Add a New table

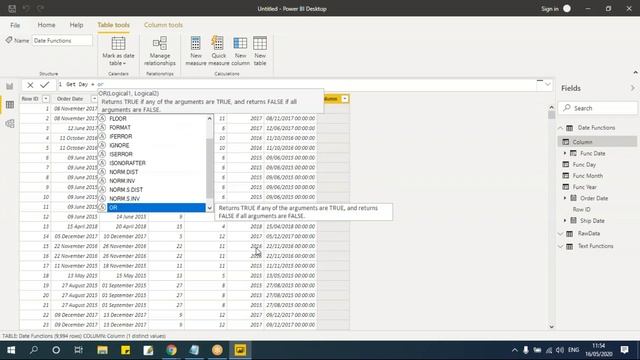click(x=260, y=51)
